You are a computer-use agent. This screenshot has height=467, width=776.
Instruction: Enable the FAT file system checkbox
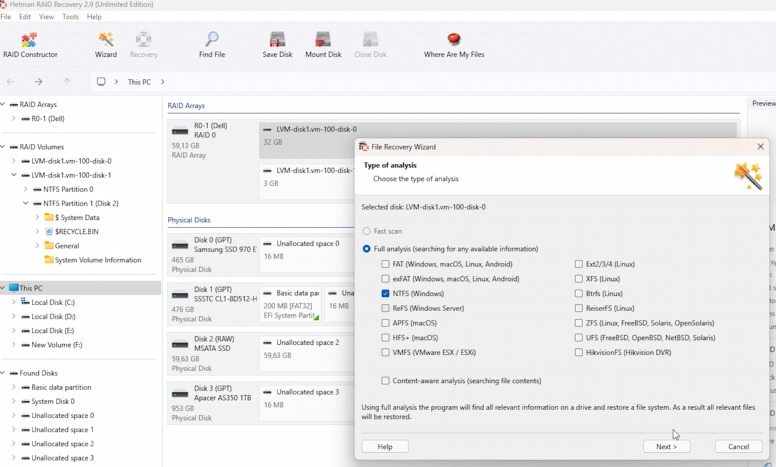[385, 264]
